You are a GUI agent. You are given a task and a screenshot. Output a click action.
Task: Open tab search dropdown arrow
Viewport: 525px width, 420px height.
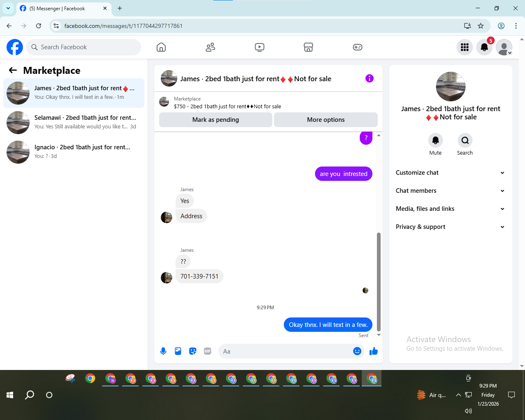point(8,8)
